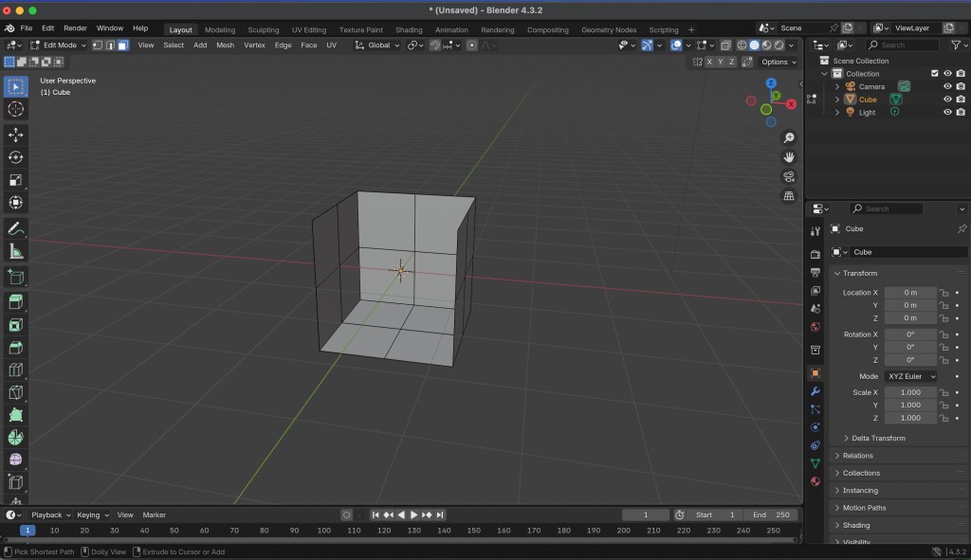Open the Modifiers wrench properties tab
The image size is (971, 560).
coord(815,391)
